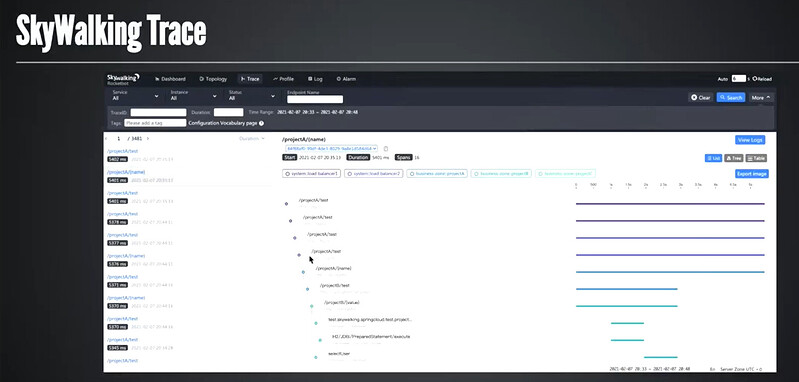Click the first /projectA/test timeline bar

coord(670,204)
